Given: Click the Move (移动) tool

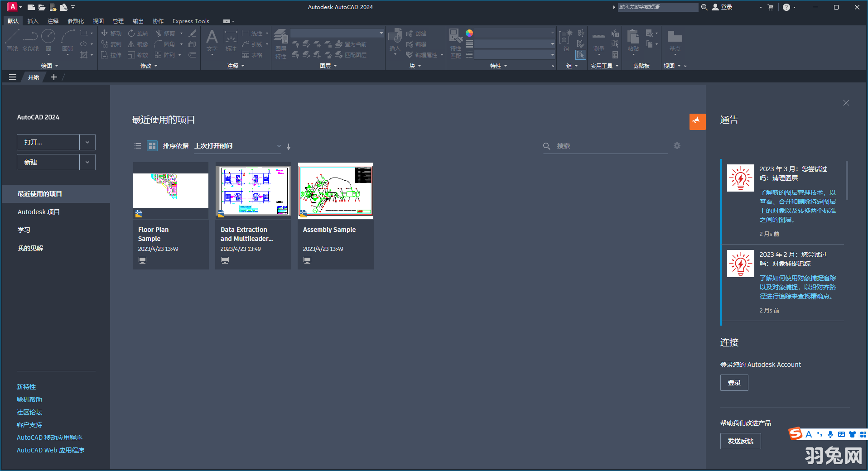Looking at the screenshot, I should pyautogui.click(x=111, y=33).
